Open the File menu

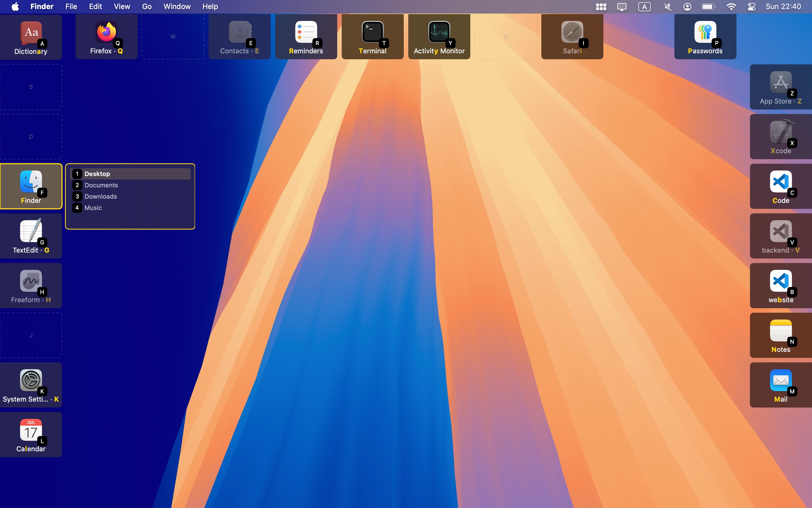coord(71,6)
